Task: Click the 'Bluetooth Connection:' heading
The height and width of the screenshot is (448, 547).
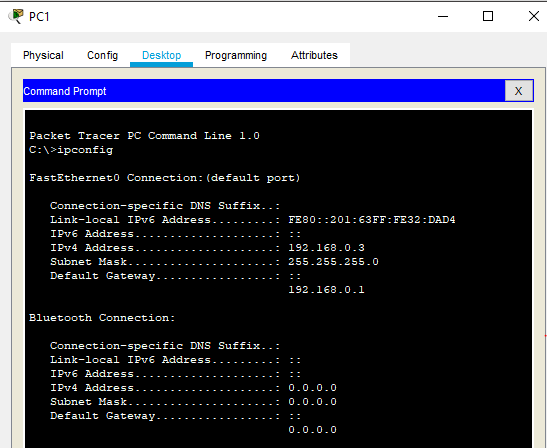Action: [102, 318]
